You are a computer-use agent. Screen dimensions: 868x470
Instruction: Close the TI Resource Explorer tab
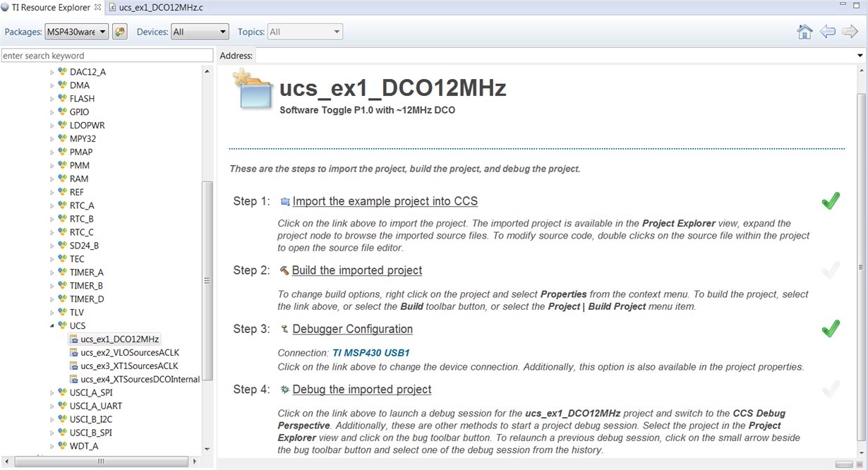[x=97, y=7]
